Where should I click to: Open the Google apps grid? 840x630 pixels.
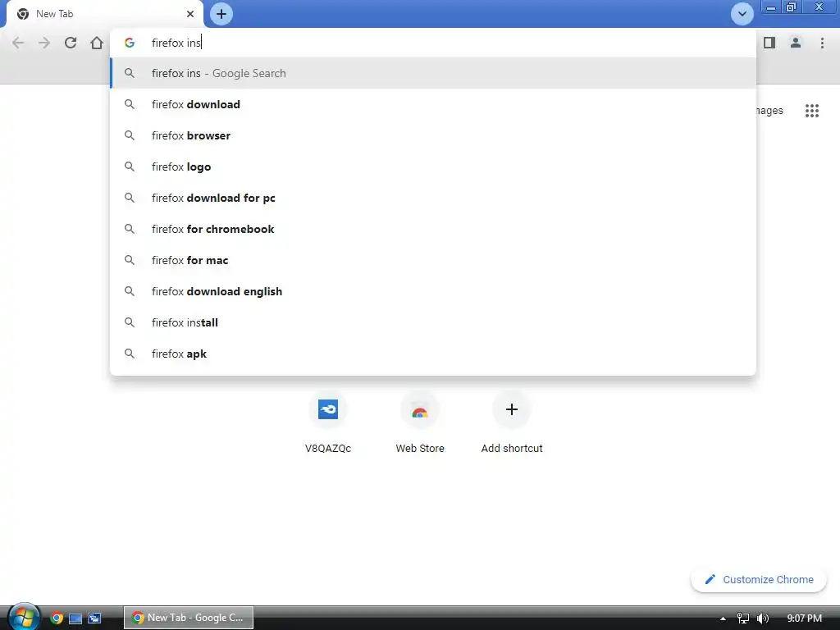pyautogui.click(x=811, y=111)
